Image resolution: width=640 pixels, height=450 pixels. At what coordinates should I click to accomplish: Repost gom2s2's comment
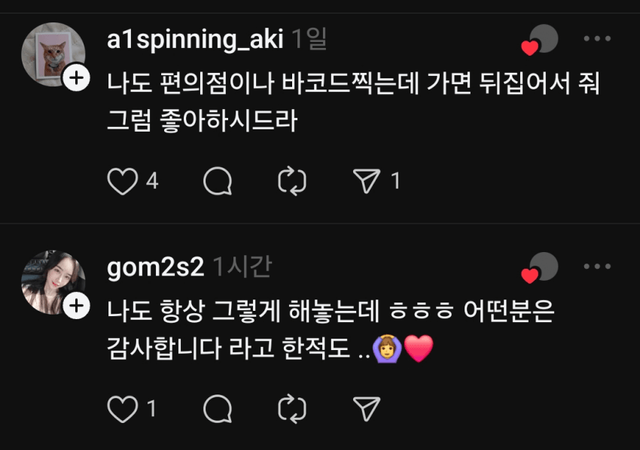[x=291, y=408]
